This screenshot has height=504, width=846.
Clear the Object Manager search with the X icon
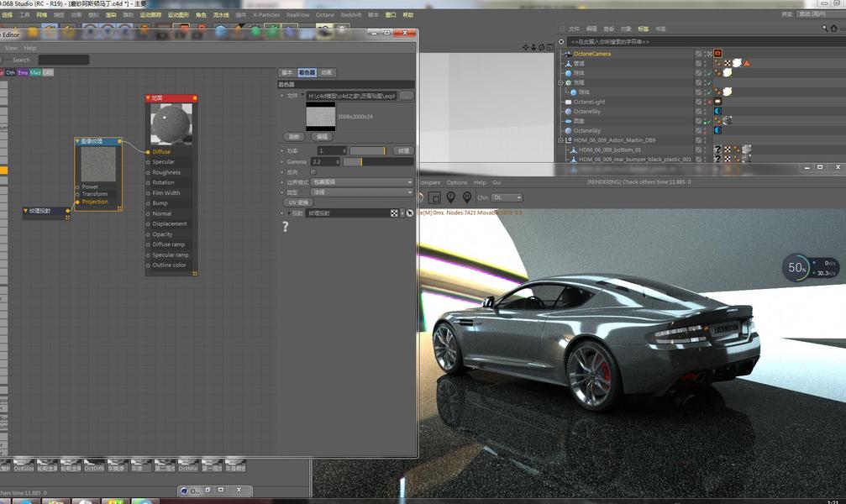(x=561, y=41)
